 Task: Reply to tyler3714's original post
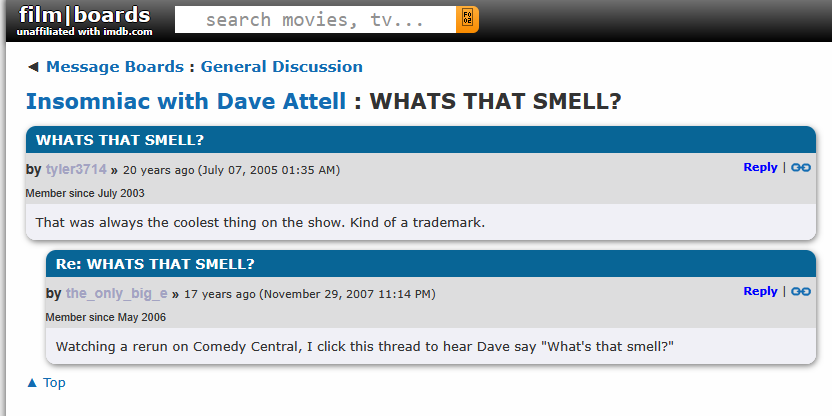pyautogui.click(x=760, y=167)
